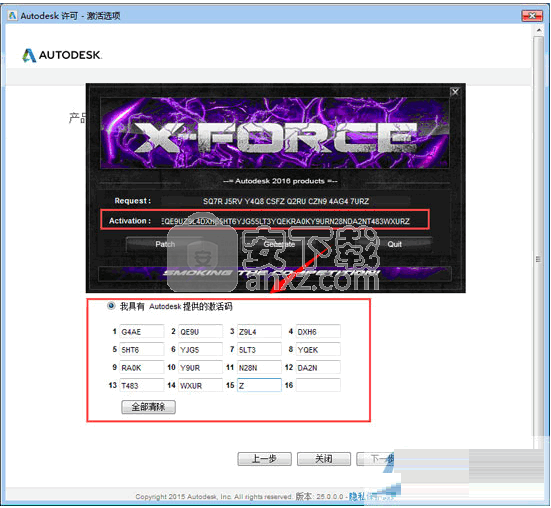
Task: Click activation field 7 containing 5LT3
Action: click(x=259, y=350)
